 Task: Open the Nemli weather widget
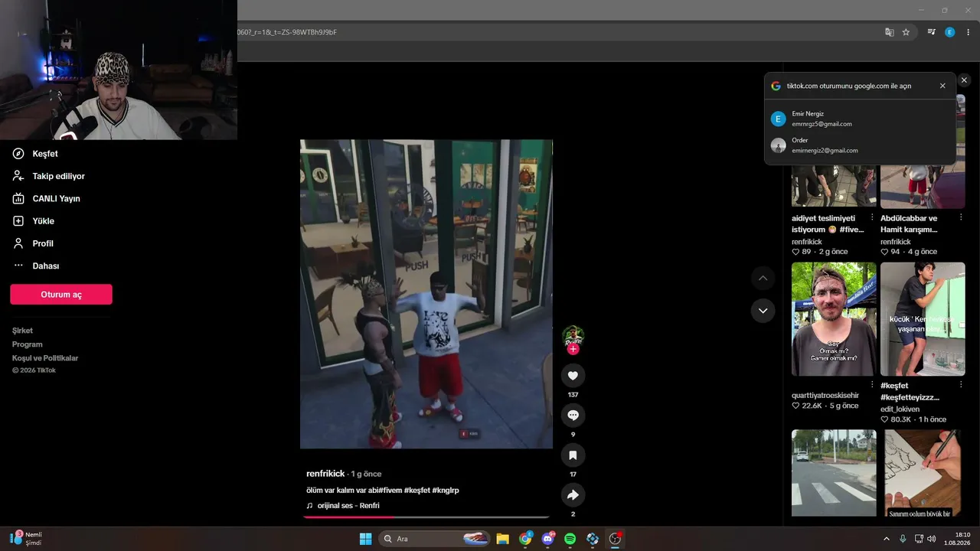pyautogui.click(x=27, y=539)
